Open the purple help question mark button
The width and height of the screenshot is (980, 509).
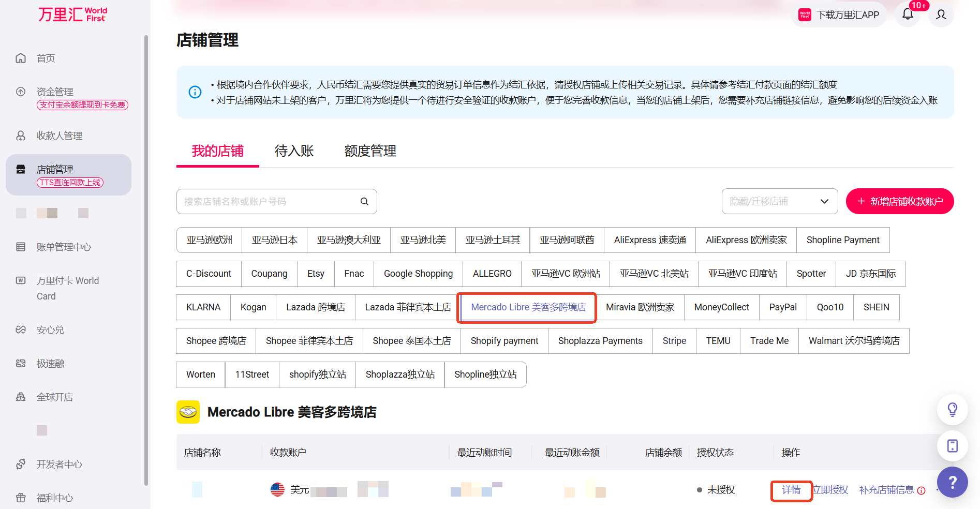coord(952,482)
